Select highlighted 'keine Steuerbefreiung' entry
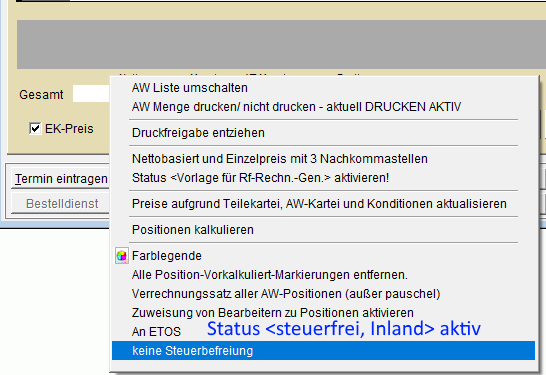The image size is (546, 375). 323,351
